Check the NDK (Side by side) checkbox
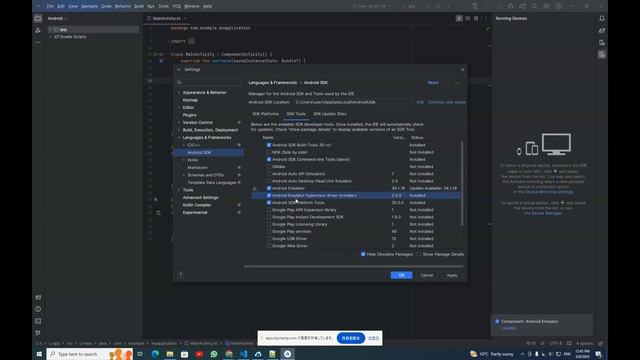This screenshot has height=360, width=640. click(269, 152)
